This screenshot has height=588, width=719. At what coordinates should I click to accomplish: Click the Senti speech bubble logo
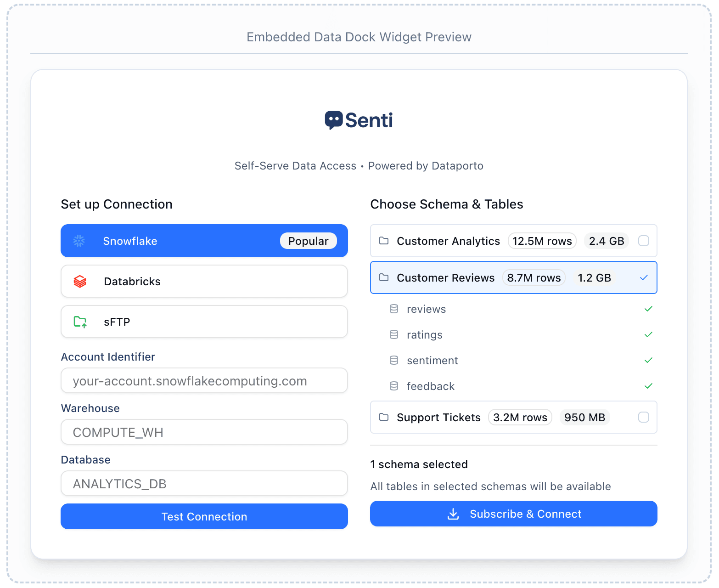click(334, 120)
